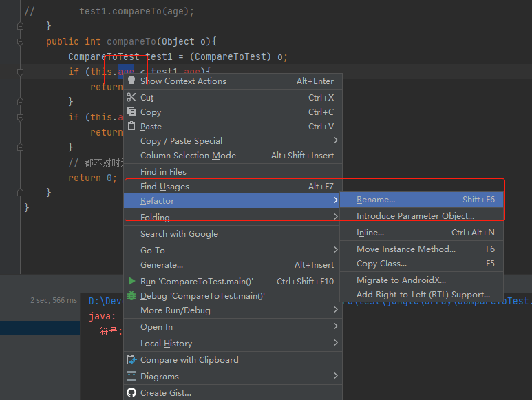Click the Show Context Actions lightbulb icon
This screenshot has height=400, width=532.
[131, 81]
